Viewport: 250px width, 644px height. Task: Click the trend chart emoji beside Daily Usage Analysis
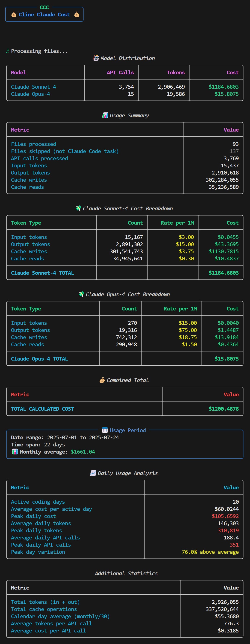pyautogui.click(x=93, y=473)
